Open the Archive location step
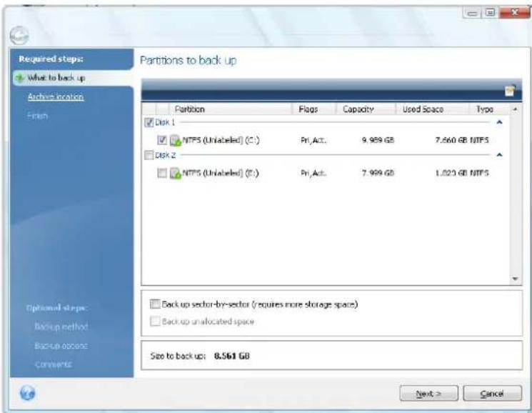 tap(56, 96)
